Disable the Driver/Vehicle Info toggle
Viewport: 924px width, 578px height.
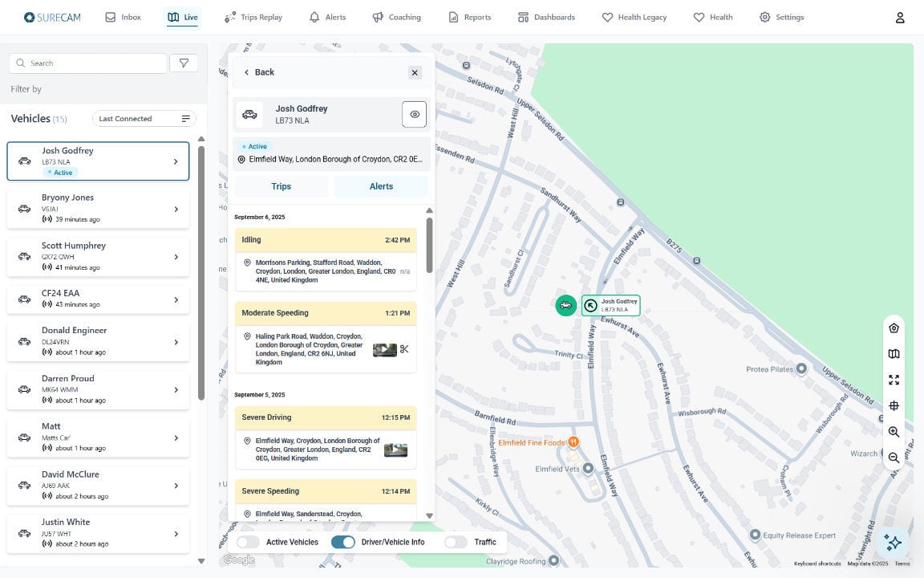[343, 542]
